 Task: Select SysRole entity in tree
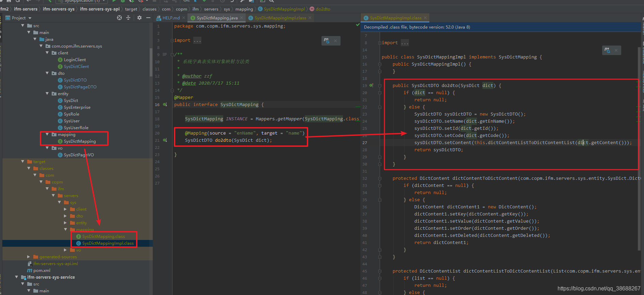point(71,114)
